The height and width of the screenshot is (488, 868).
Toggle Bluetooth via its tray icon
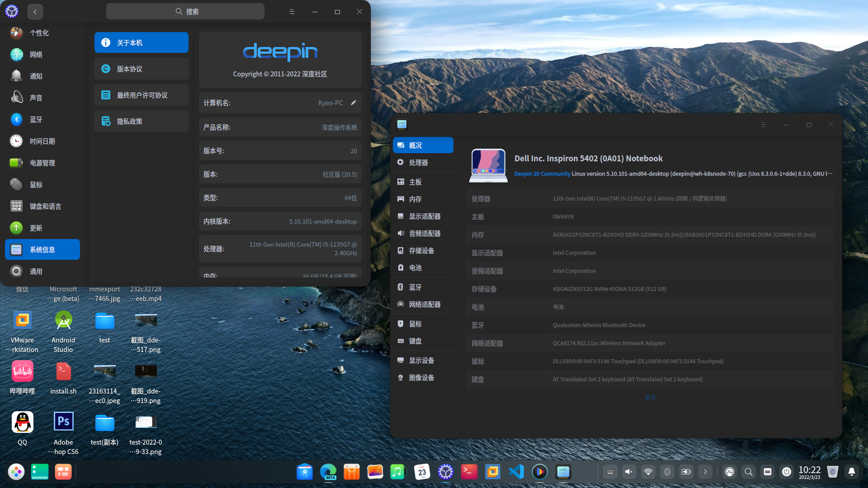click(667, 471)
